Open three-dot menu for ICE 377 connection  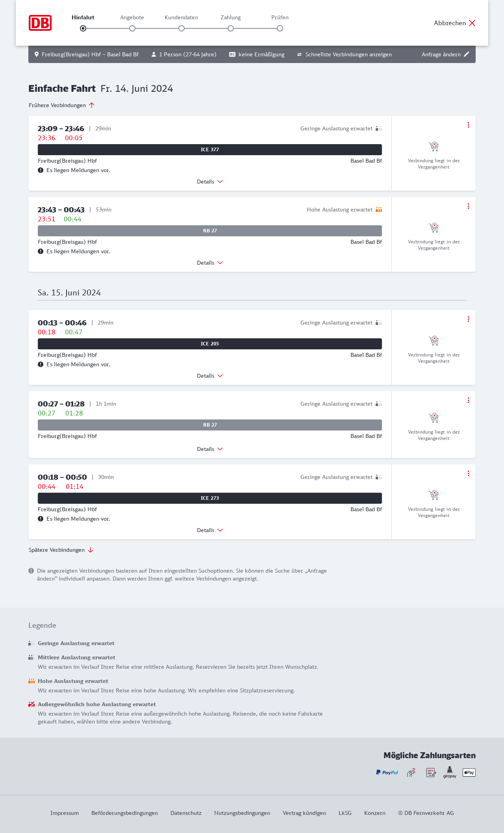pyautogui.click(x=468, y=125)
